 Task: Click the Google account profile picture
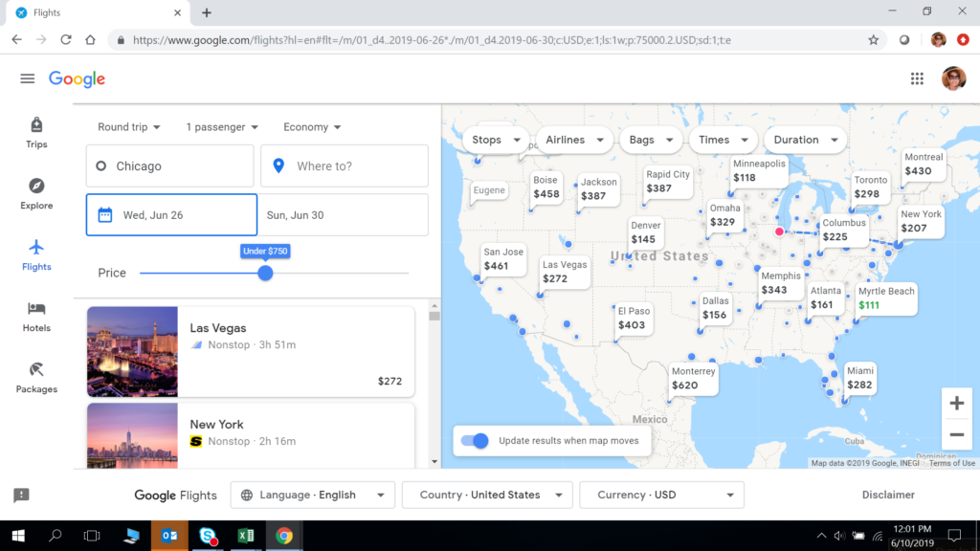click(954, 78)
